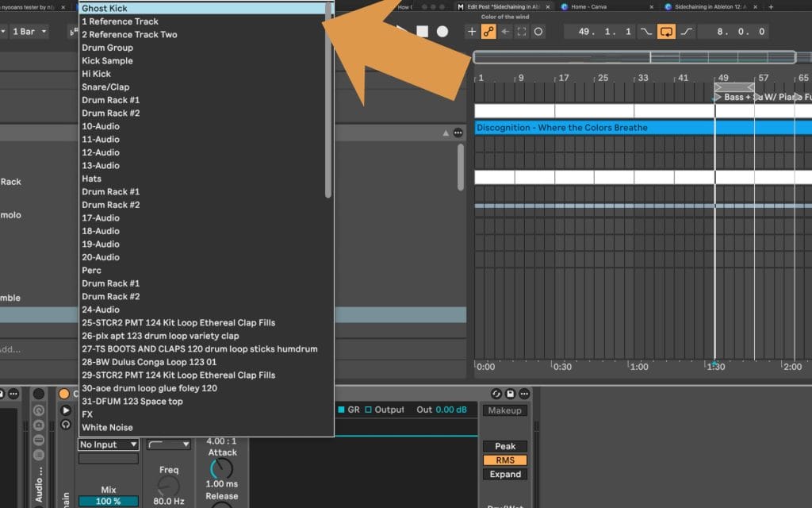Click the Attack knob
This screenshot has height=508, width=812.
pos(222,469)
